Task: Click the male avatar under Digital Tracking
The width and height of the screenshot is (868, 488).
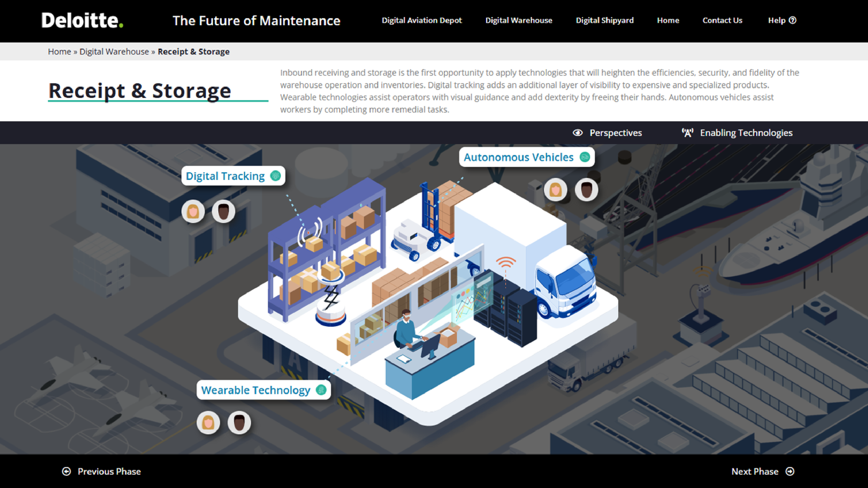Action: click(223, 211)
